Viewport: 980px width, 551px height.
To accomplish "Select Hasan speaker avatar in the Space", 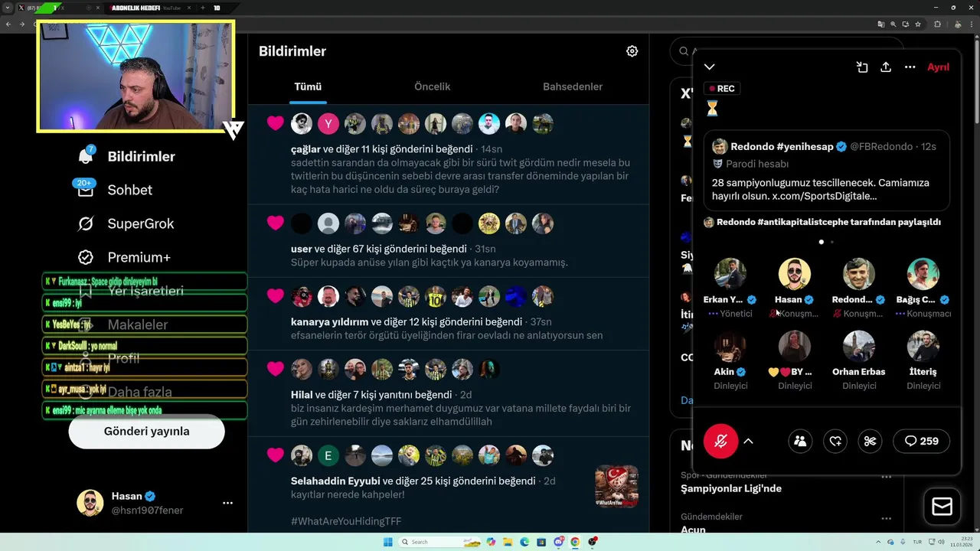I will point(794,274).
